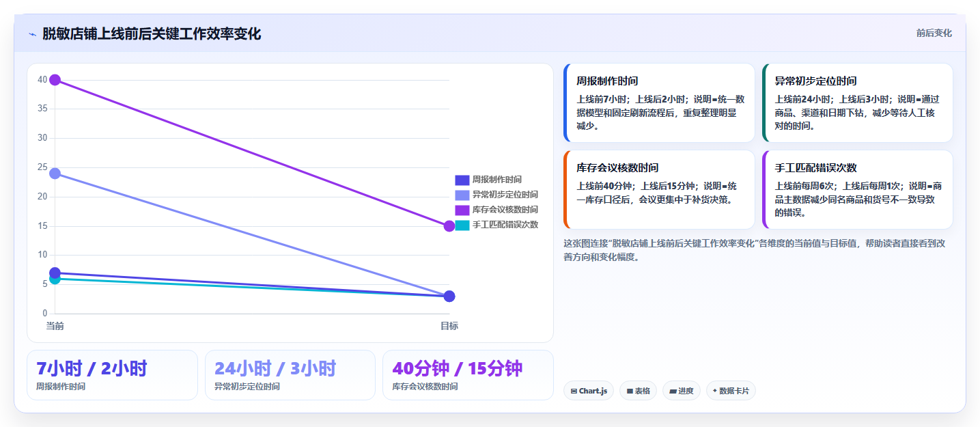Open the 手工匹配错误次数 info card heading

tap(815, 167)
